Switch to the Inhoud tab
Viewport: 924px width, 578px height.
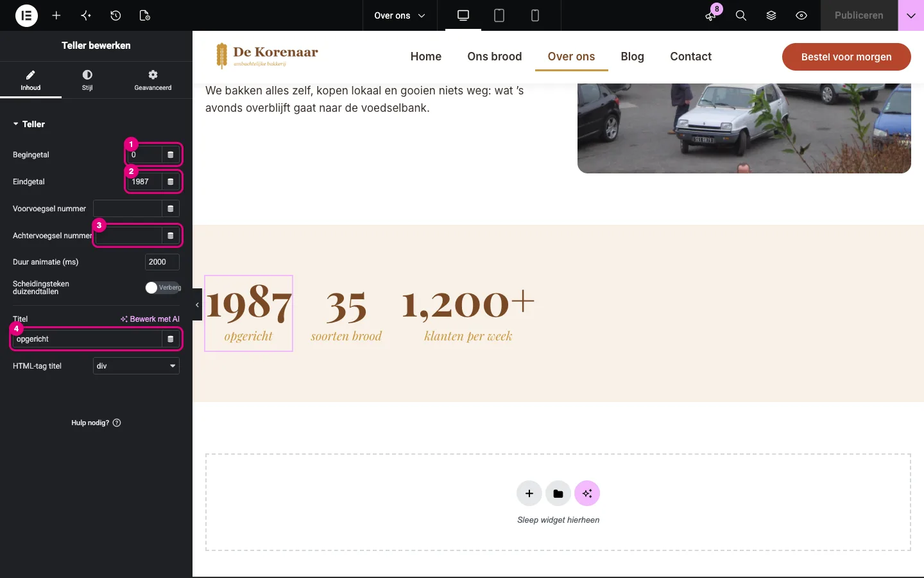(x=31, y=80)
